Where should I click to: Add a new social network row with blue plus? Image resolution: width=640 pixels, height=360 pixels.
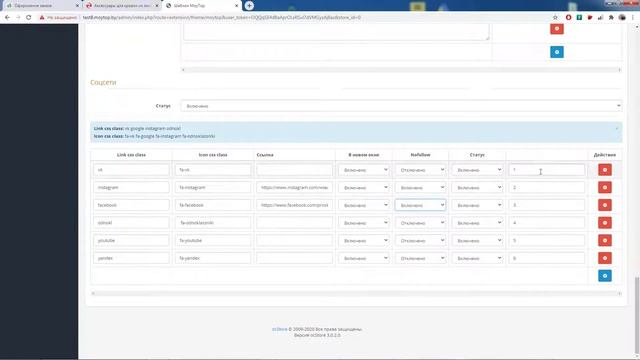coord(604,276)
